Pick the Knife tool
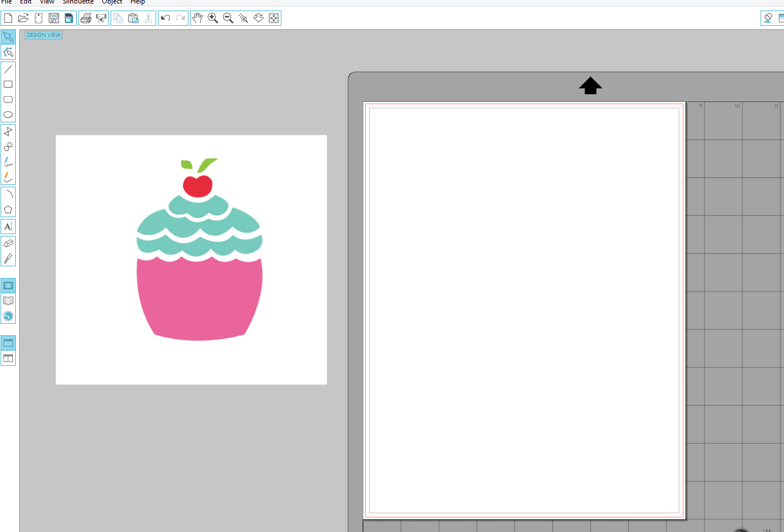784x532 pixels. tap(8, 259)
